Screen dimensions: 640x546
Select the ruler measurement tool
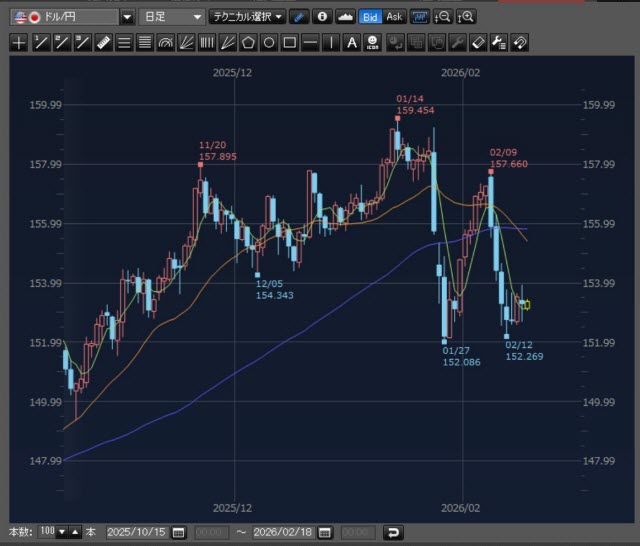pyautogui.click(x=103, y=42)
